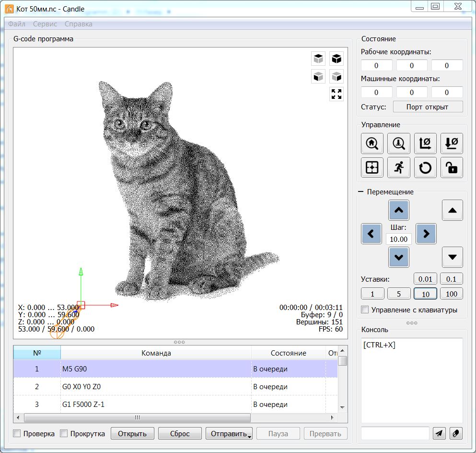
Task: Clear console with eraser icon
Action: point(456,433)
